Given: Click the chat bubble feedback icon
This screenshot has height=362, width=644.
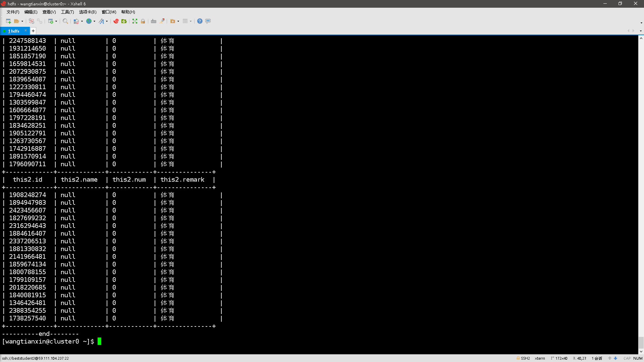Looking at the screenshot, I should coord(208,21).
